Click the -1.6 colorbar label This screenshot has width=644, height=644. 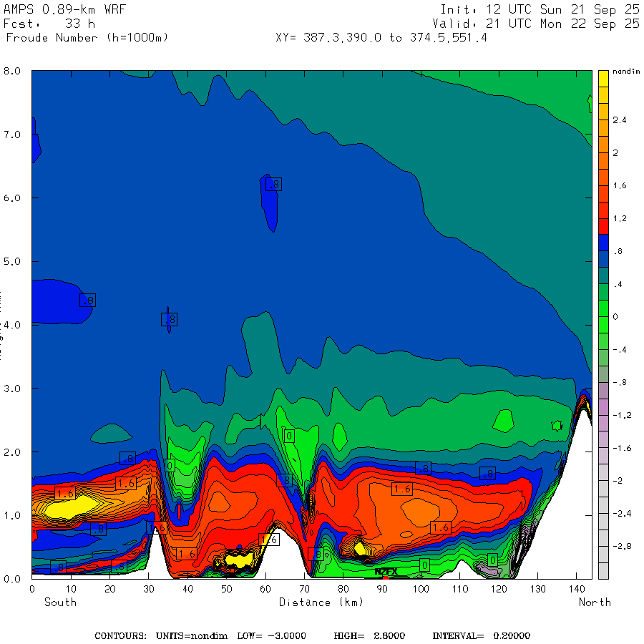tap(622, 448)
